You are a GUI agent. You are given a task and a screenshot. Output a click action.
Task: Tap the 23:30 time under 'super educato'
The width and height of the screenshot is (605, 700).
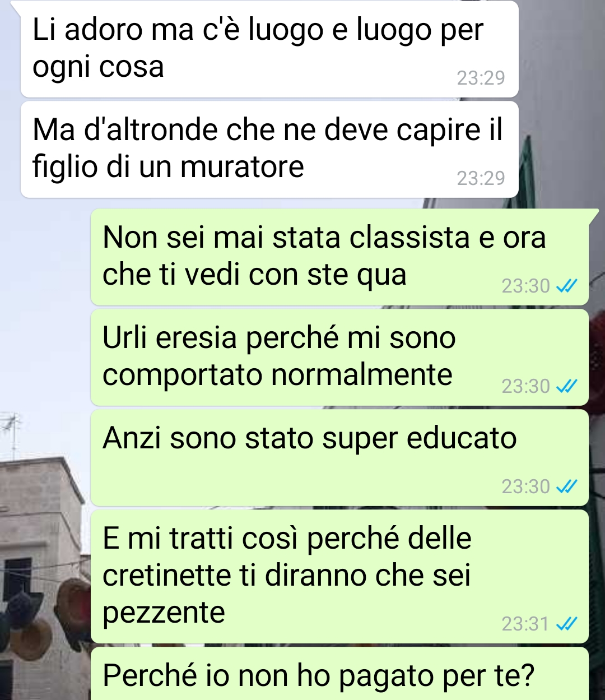coord(525,487)
